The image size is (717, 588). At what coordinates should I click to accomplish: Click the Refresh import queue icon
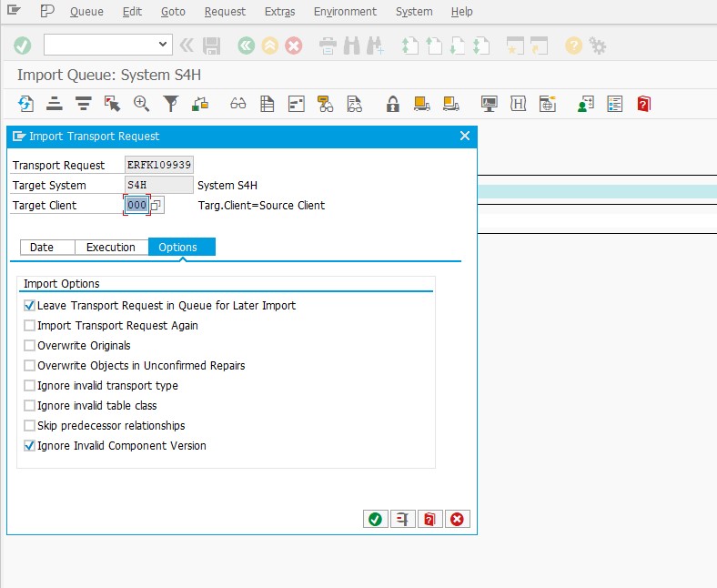point(25,104)
